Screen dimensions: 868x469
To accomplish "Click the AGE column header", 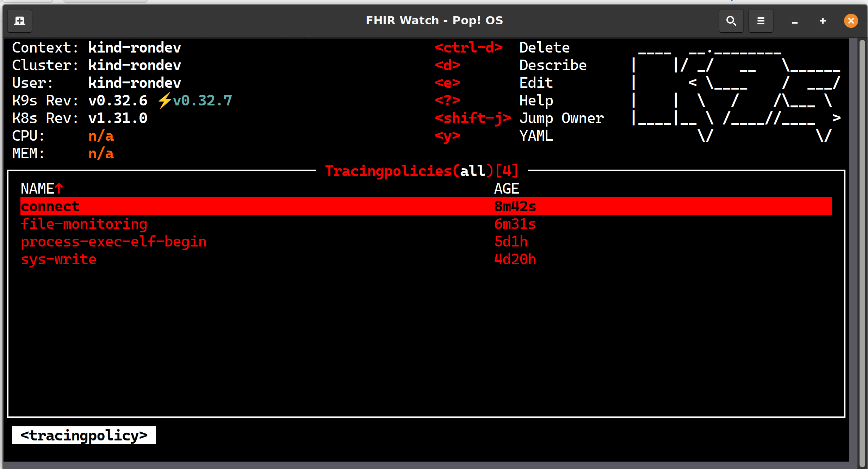I will tap(506, 189).
